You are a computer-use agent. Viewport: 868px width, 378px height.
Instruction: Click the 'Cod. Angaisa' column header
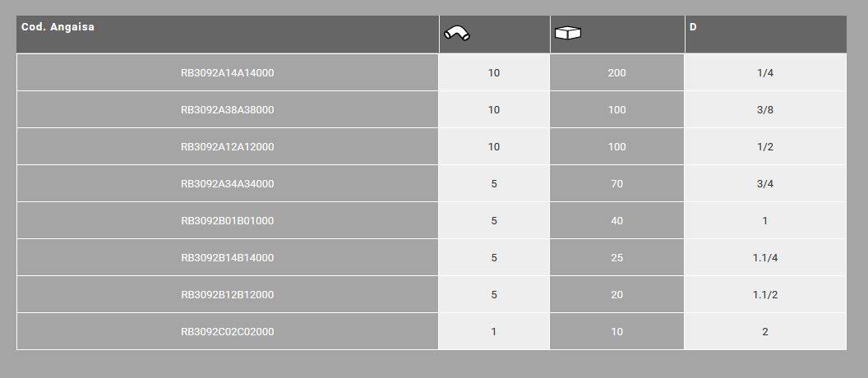click(58, 27)
